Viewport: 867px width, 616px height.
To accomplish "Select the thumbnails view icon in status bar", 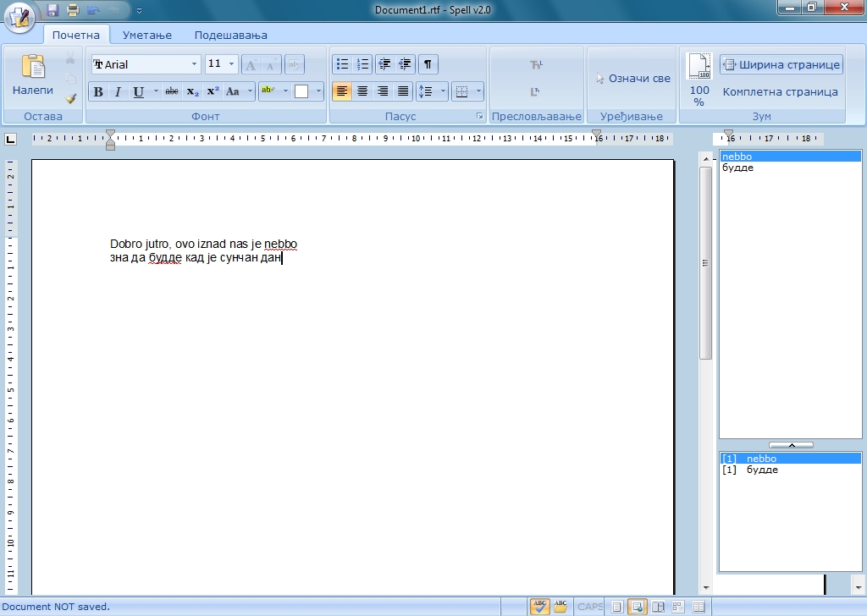I will pyautogui.click(x=678, y=608).
